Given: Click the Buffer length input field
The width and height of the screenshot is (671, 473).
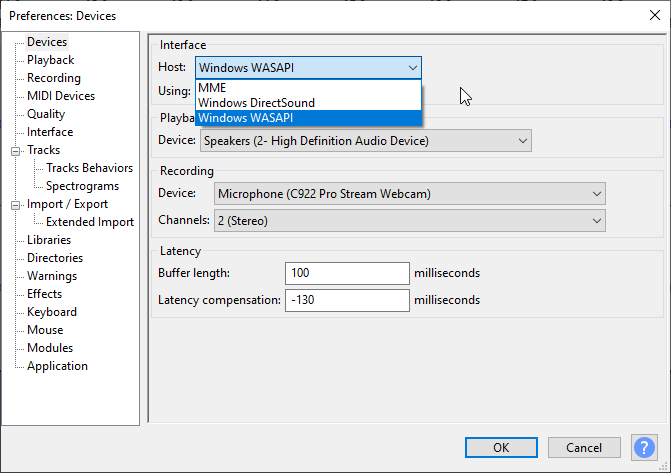Looking at the screenshot, I should click(346, 273).
